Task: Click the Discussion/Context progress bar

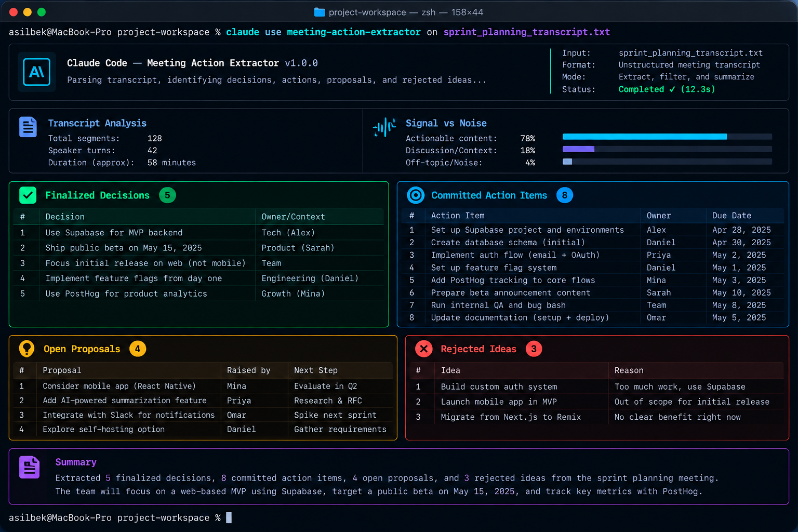Action: [x=667, y=149]
